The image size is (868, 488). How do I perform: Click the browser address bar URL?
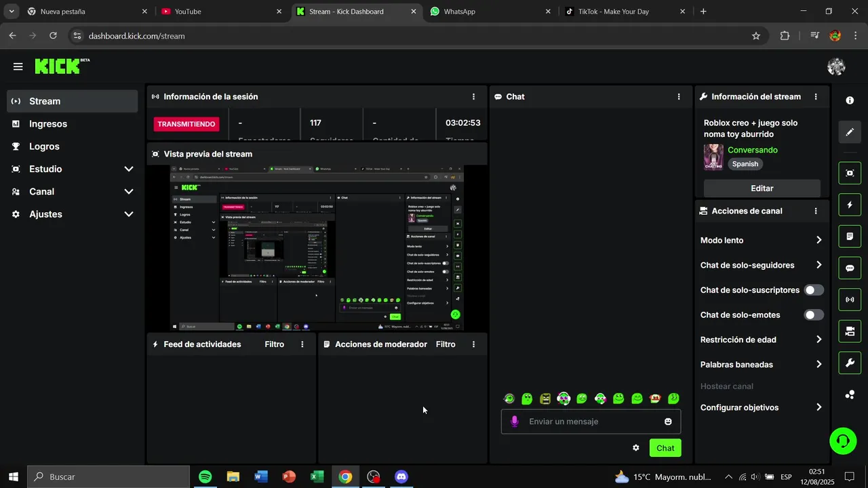point(136,36)
